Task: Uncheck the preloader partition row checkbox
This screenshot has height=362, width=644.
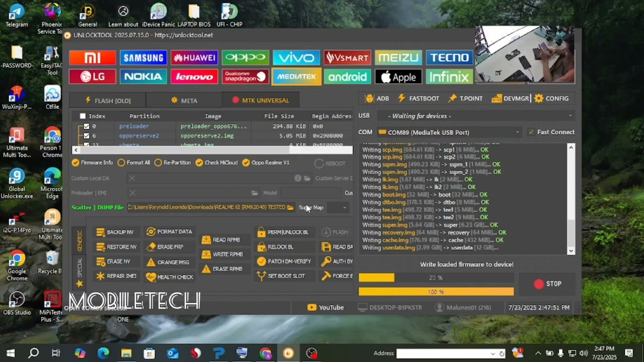Action: click(x=87, y=126)
